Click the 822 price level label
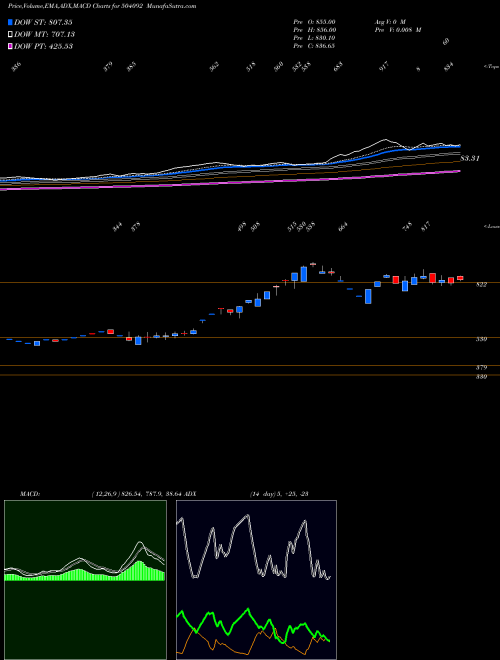 coord(481,285)
